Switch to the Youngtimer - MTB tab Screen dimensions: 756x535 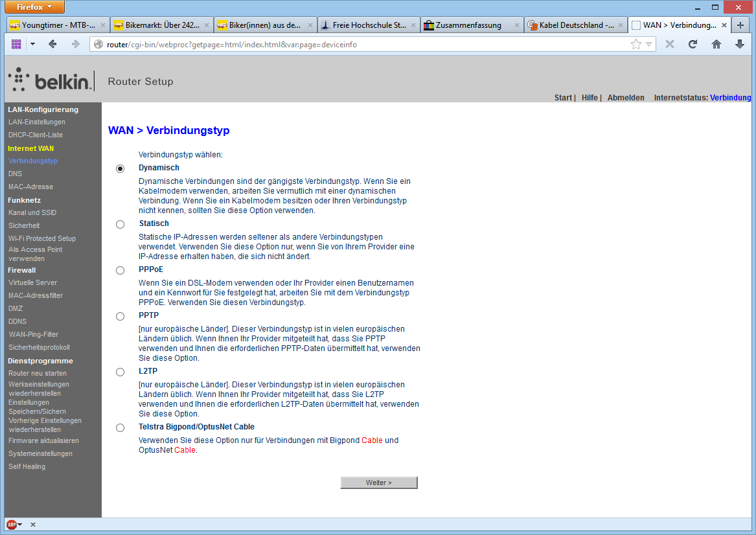(58, 25)
